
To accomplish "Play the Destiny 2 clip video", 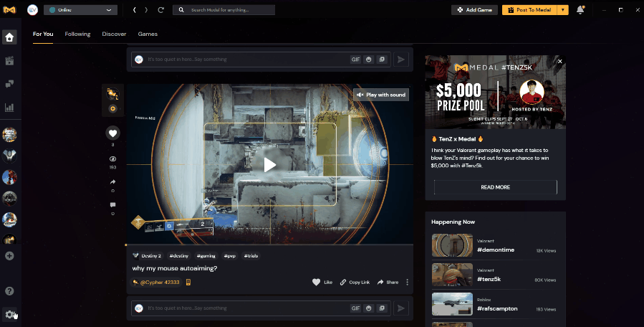I will coord(269,165).
